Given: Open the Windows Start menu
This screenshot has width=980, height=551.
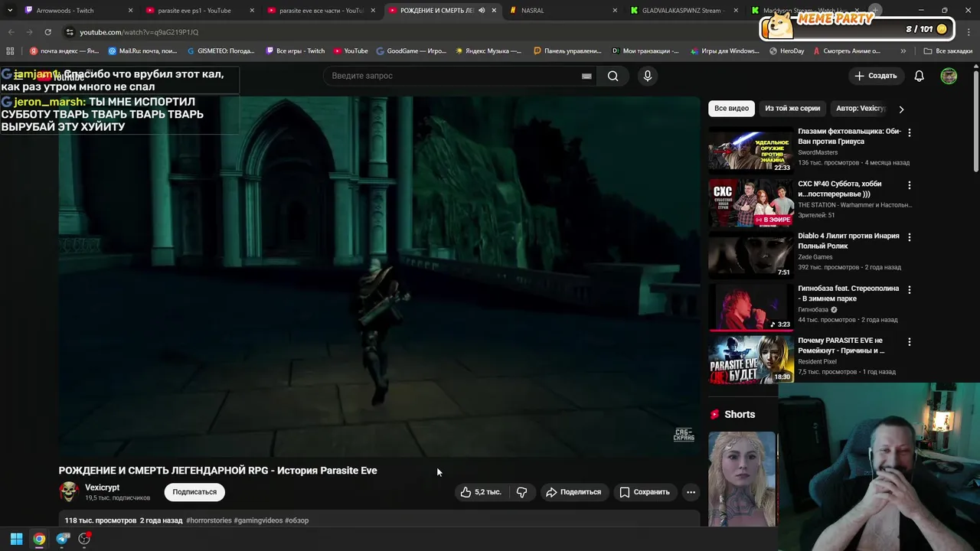Looking at the screenshot, I should [16, 539].
